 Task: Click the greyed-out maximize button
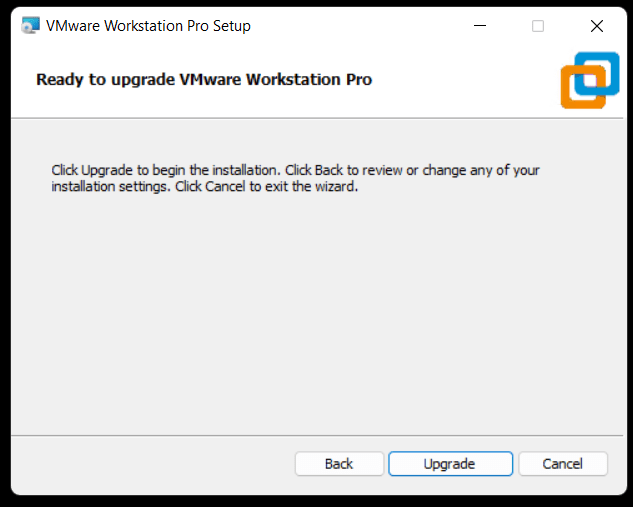click(x=538, y=26)
